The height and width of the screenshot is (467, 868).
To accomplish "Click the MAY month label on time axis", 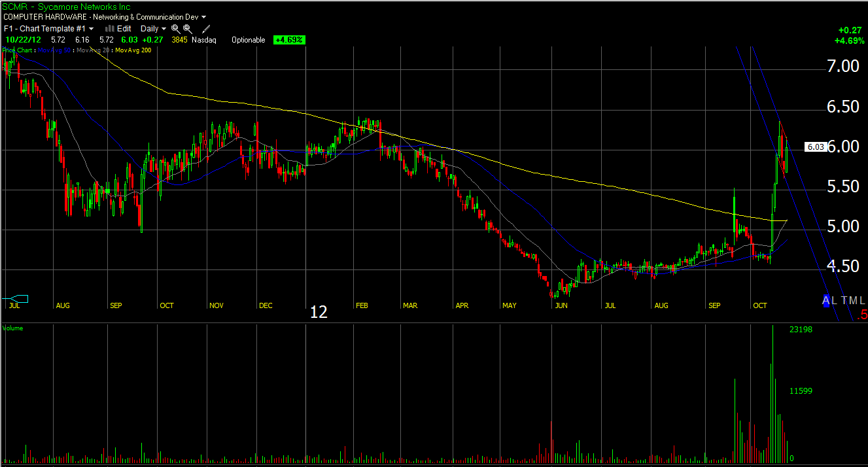I will coord(510,305).
